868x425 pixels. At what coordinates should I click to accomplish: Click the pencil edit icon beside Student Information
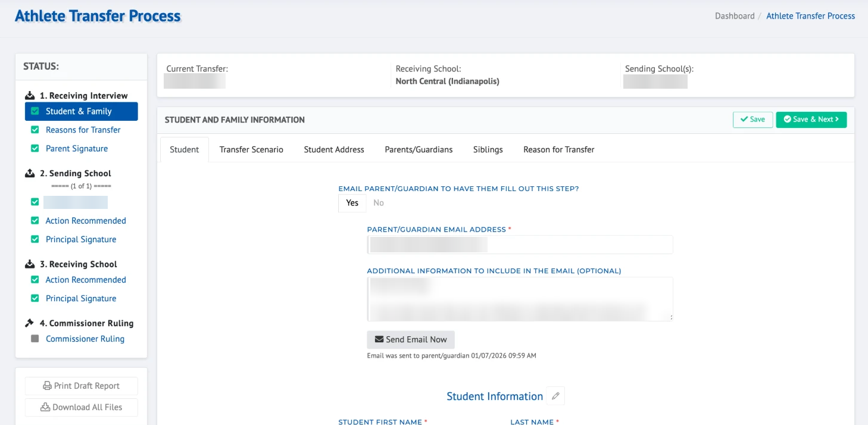point(555,396)
